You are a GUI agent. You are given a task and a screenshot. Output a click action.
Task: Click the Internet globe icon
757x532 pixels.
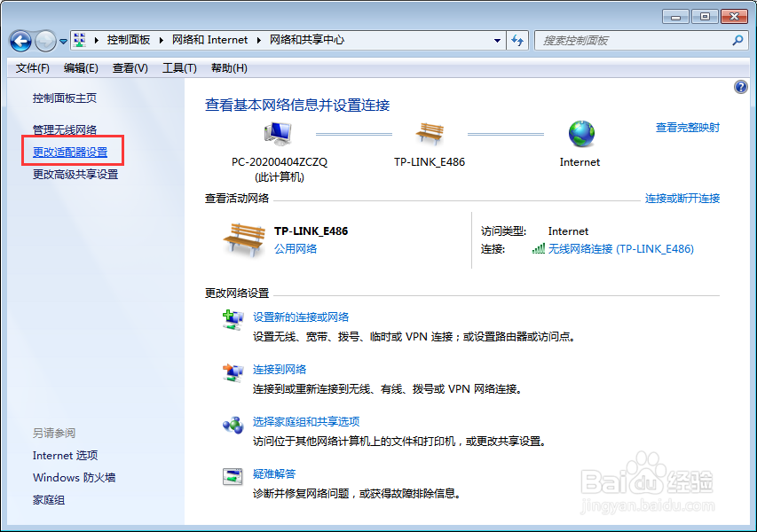pos(581,134)
